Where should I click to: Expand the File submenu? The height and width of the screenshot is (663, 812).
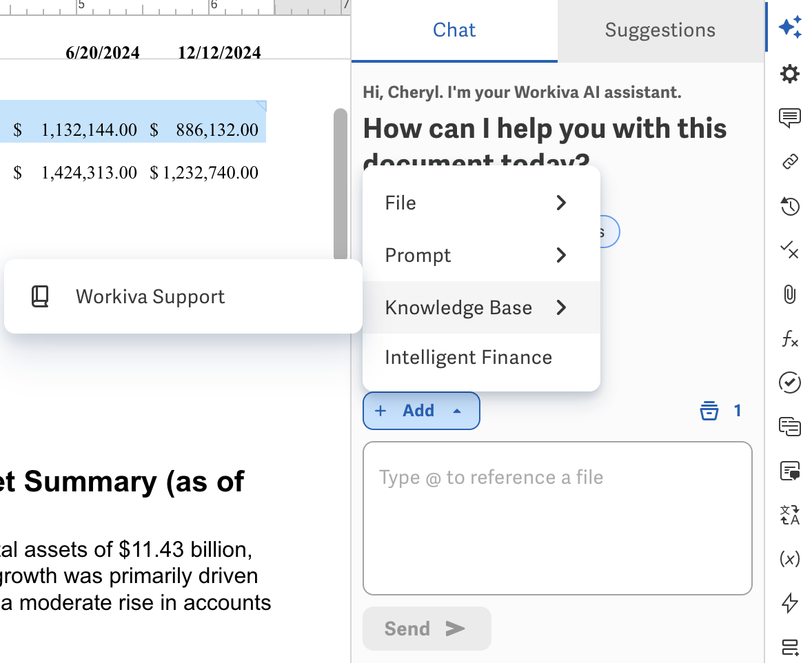point(481,203)
